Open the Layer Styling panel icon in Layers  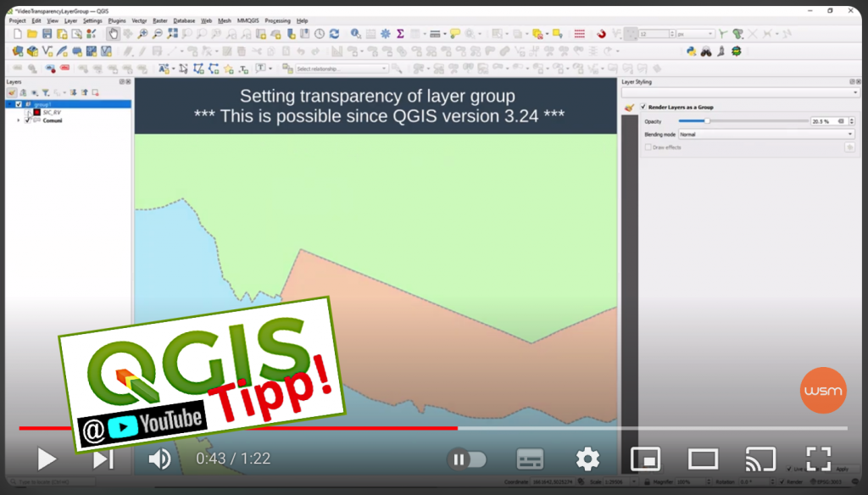12,92
